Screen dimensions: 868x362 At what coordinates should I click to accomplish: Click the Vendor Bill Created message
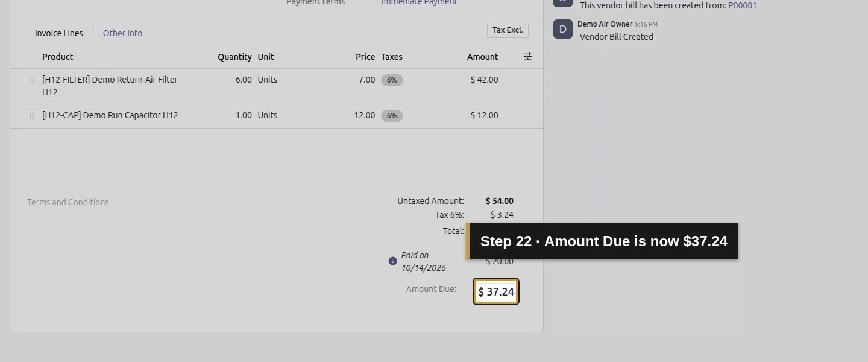coord(617,37)
